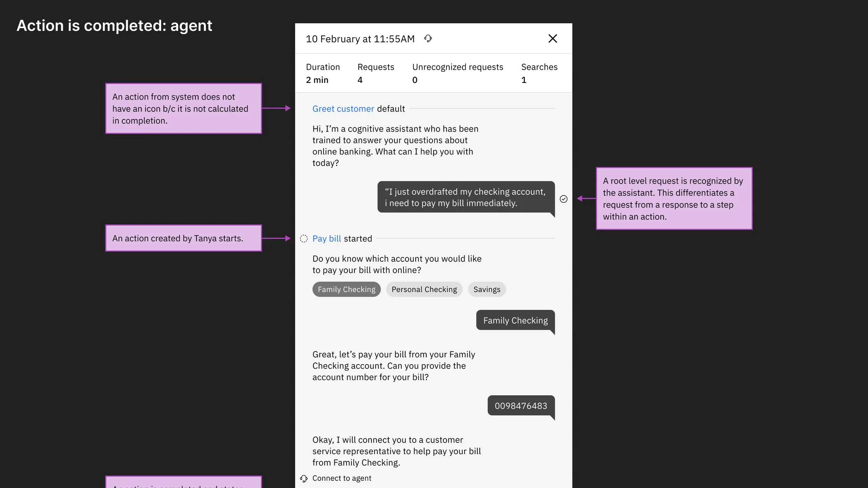Click the root level request annotation note

tap(674, 199)
